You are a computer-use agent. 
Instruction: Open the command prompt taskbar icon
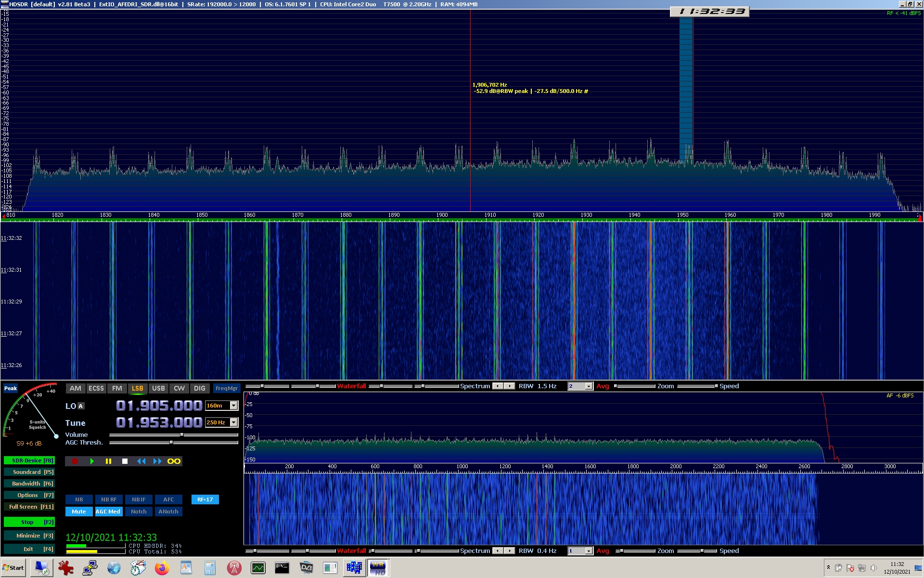pyautogui.click(x=282, y=568)
